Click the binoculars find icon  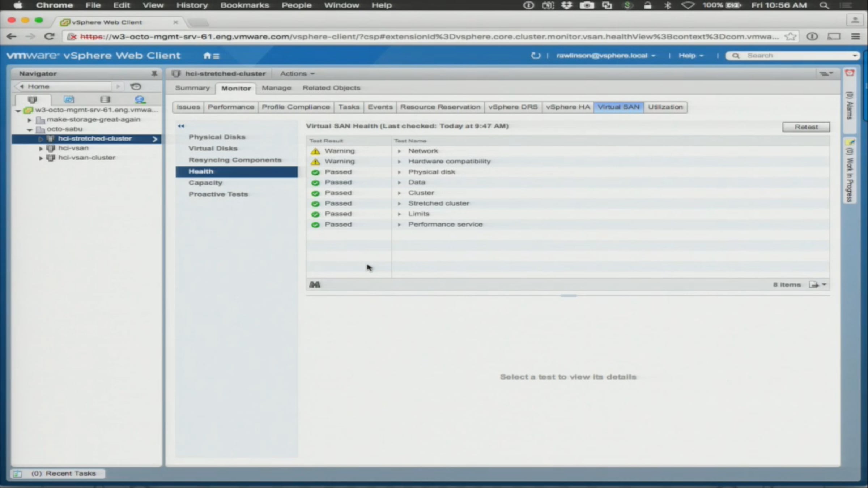(315, 285)
